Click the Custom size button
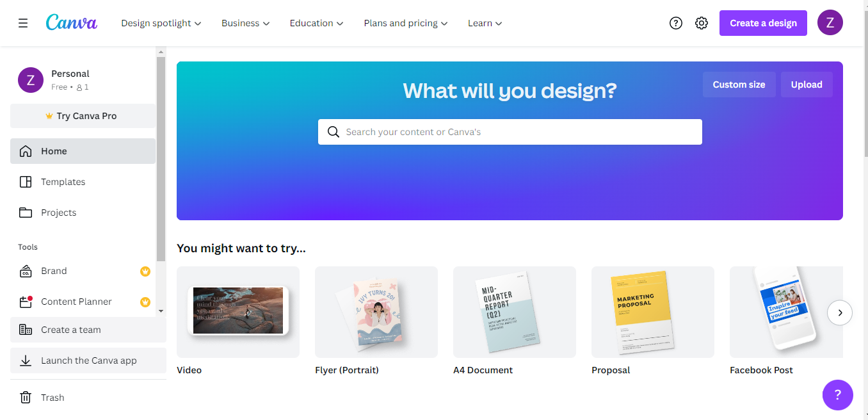868x420 pixels. pos(739,85)
